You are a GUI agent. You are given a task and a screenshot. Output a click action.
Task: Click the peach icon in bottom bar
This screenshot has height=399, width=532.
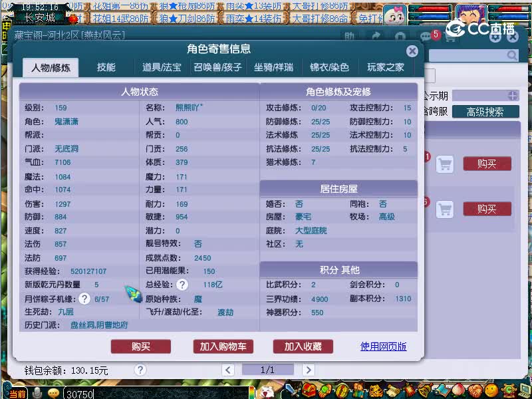click(458, 390)
